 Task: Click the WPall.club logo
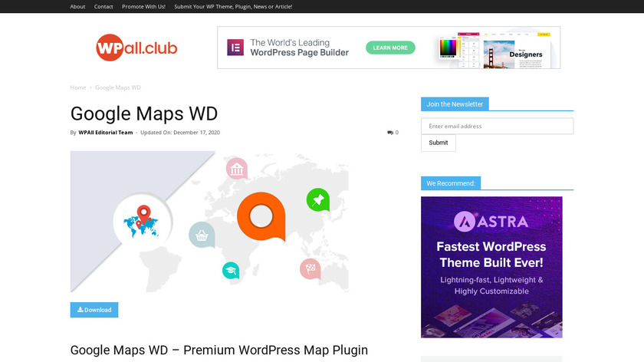[x=136, y=48]
